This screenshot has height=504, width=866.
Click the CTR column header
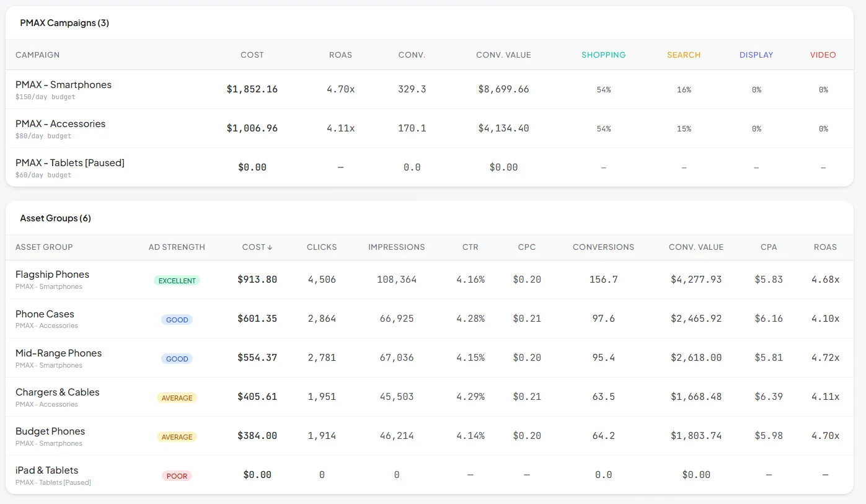(471, 247)
